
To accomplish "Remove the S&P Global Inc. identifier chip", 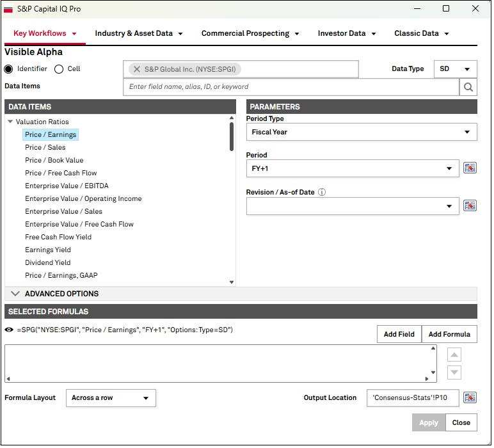I will pos(138,69).
